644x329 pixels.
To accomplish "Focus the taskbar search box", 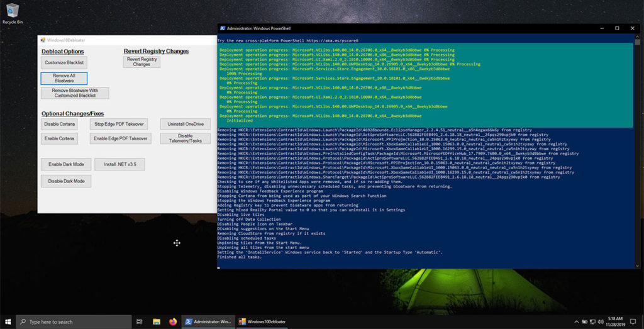I will (74, 321).
